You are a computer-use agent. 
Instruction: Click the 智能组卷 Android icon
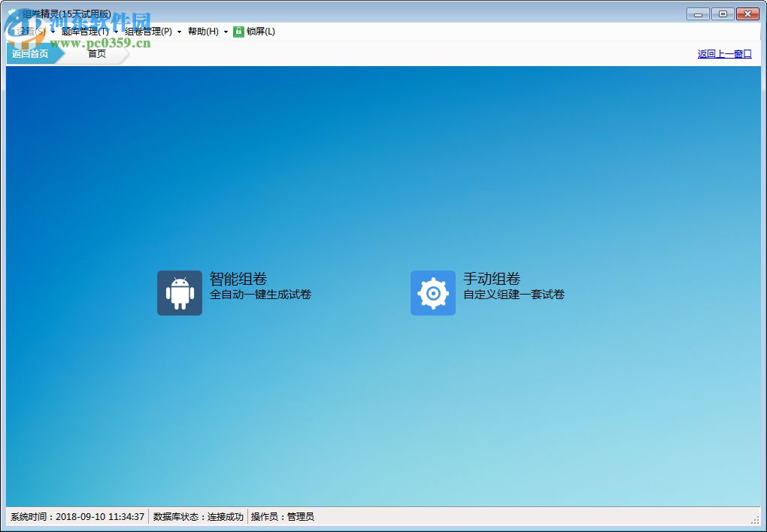point(180,292)
